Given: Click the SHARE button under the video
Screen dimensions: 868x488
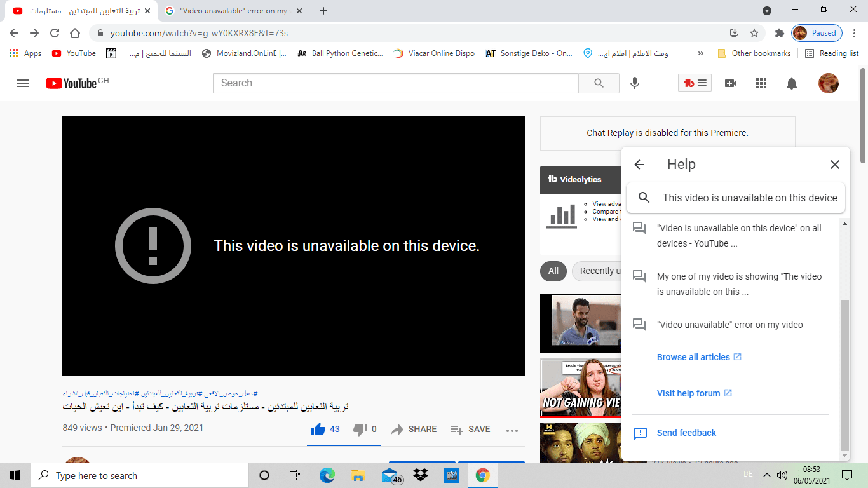Looking at the screenshot, I should [414, 430].
